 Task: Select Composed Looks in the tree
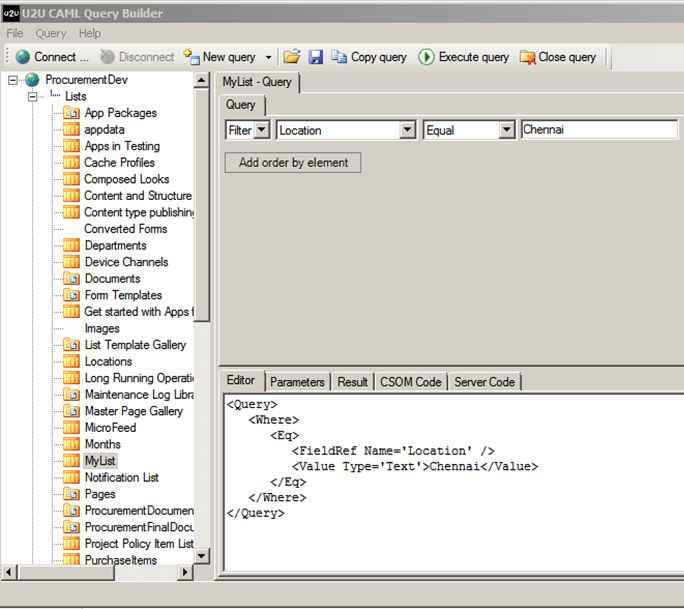pos(127,179)
